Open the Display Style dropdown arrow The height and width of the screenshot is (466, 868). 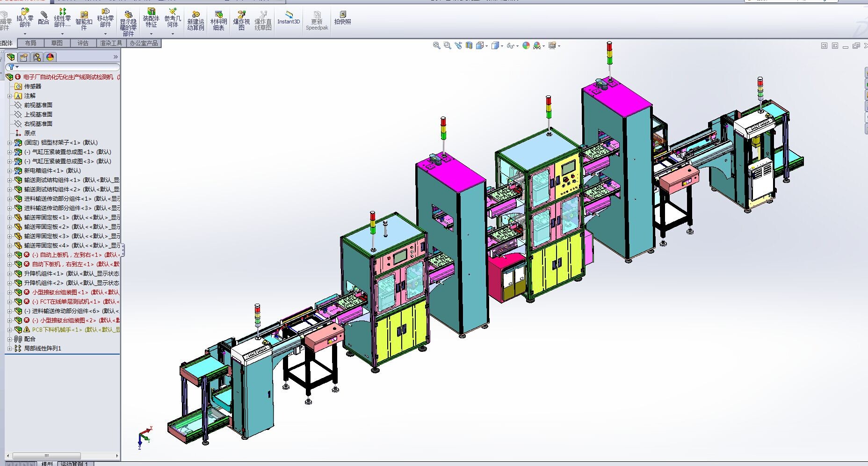click(x=502, y=46)
